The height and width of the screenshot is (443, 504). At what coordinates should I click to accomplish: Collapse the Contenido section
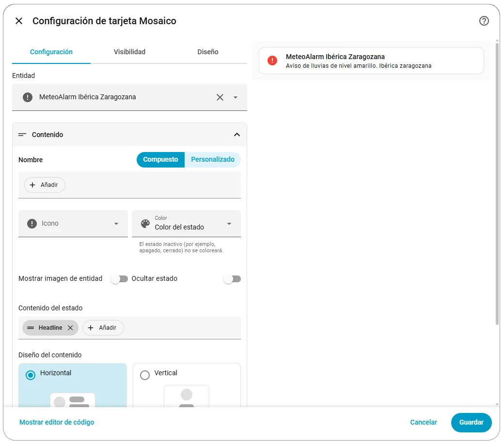pyautogui.click(x=237, y=135)
